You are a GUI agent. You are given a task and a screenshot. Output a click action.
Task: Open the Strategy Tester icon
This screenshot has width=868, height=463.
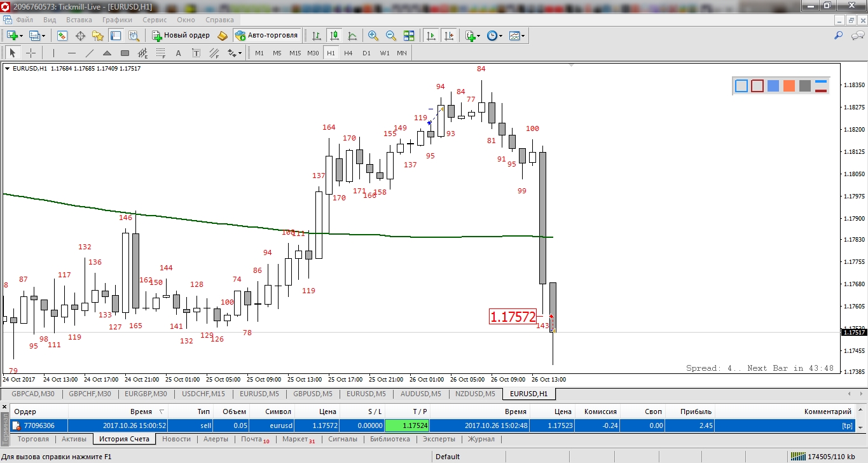point(134,36)
